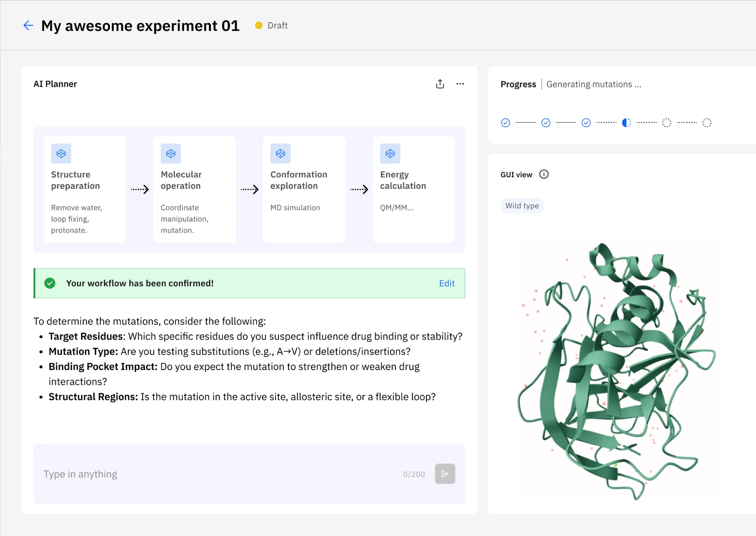Click the third completed progress step
756x536 pixels.
[586, 123]
